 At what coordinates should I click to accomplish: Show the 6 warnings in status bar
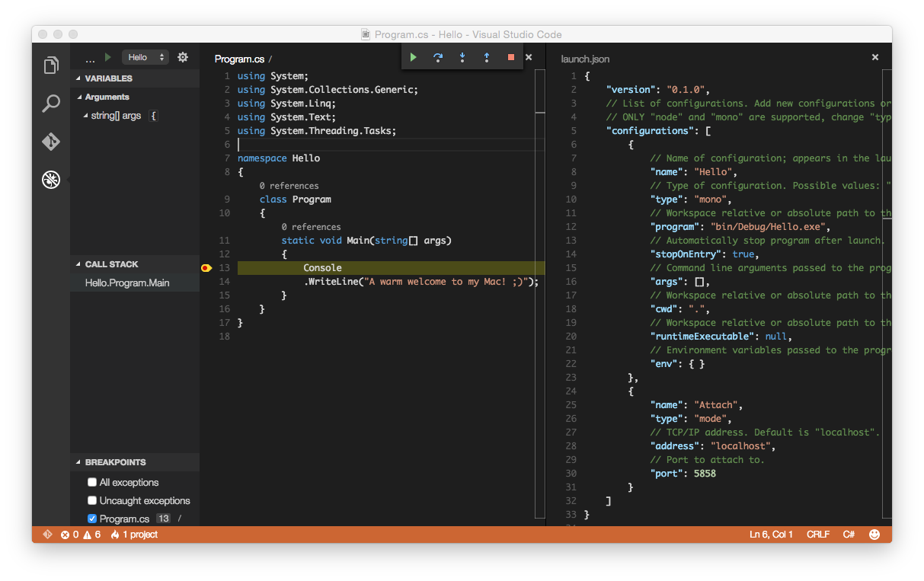(x=91, y=535)
